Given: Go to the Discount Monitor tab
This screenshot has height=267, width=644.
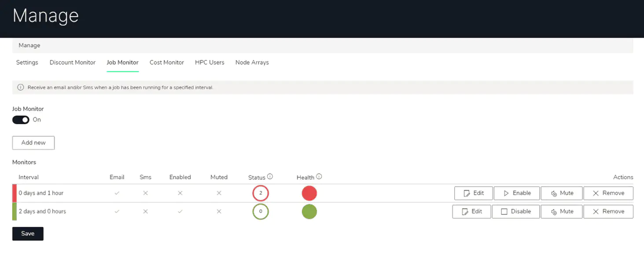Looking at the screenshot, I should 72,62.
